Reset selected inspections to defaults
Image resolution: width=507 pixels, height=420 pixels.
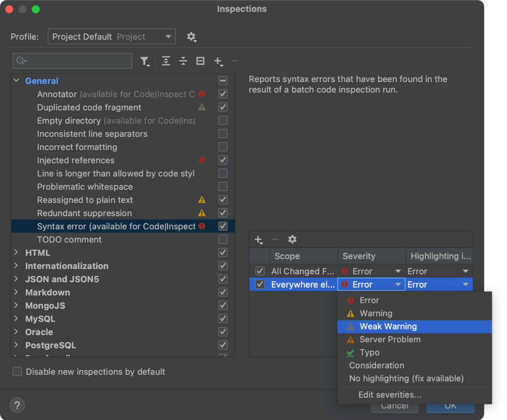pos(200,61)
